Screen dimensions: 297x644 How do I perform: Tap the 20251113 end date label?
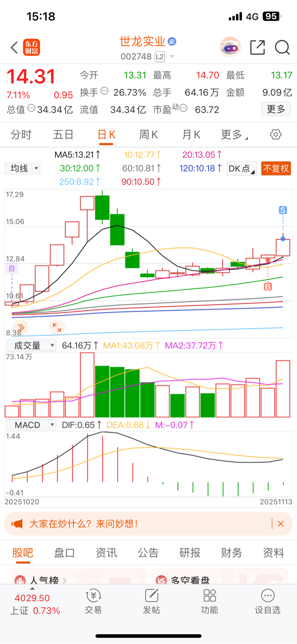(276, 502)
